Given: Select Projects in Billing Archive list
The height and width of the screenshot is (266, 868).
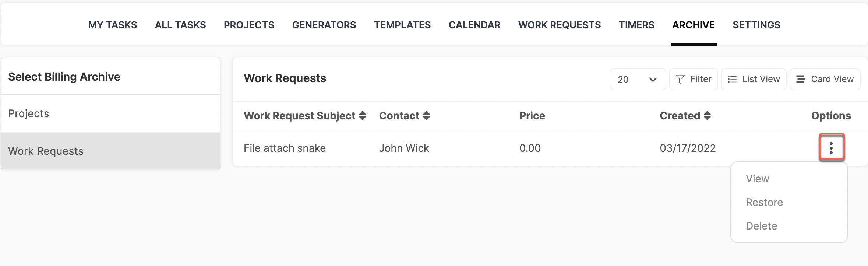Looking at the screenshot, I should (x=110, y=113).
